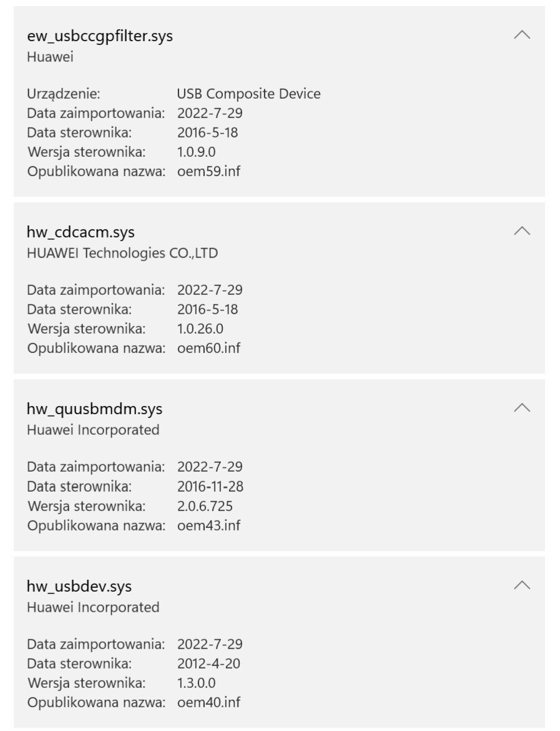This screenshot has height=731, width=560.
Task: Collapse the hw_cdcacm.sys driver entry
Action: [522, 231]
